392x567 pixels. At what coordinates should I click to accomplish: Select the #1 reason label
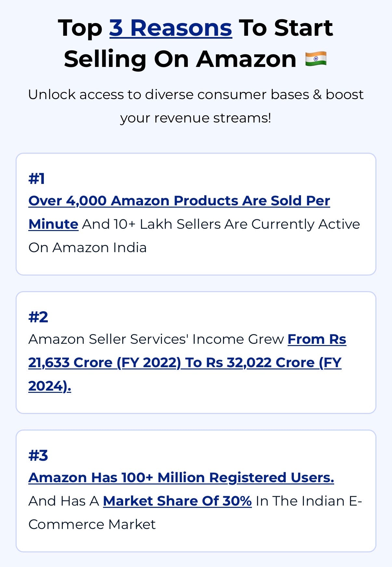click(36, 179)
